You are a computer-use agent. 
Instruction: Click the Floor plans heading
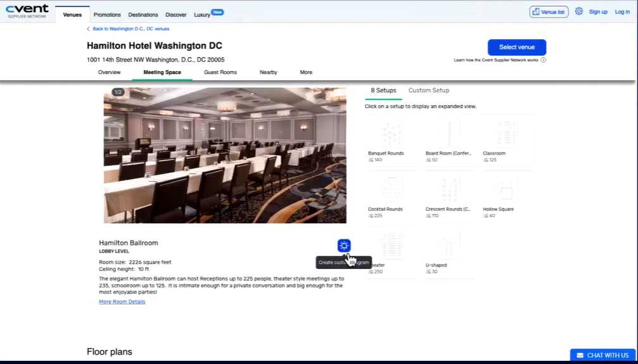[110, 352]
